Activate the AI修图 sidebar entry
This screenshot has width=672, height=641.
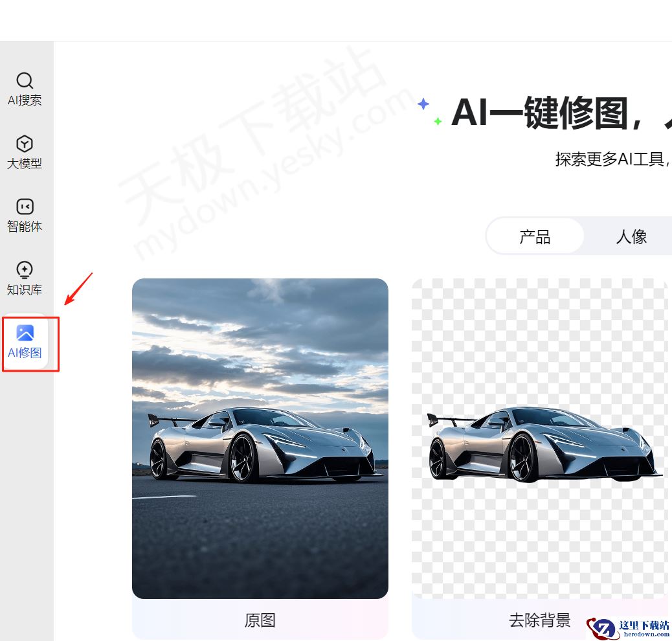(25, 343)
